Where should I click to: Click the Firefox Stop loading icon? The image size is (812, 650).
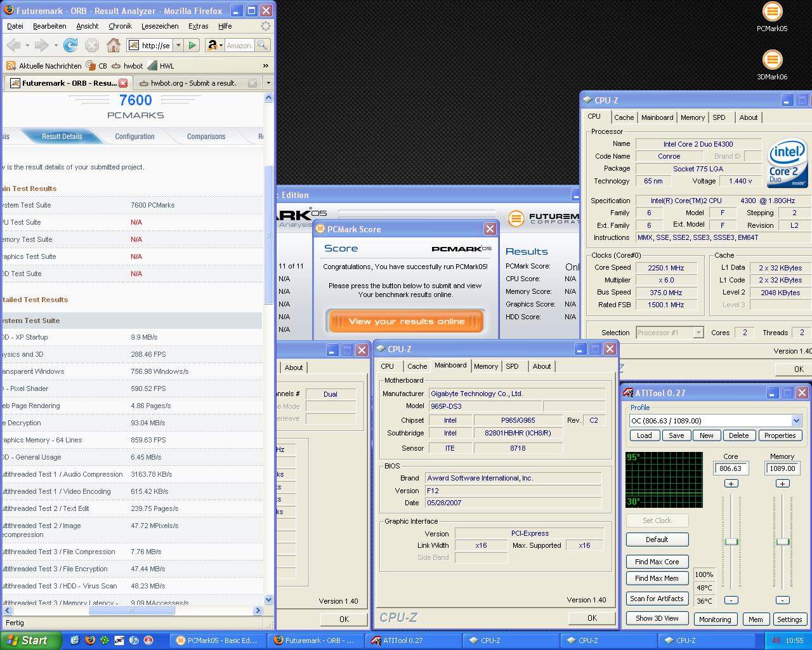(92, 45)
